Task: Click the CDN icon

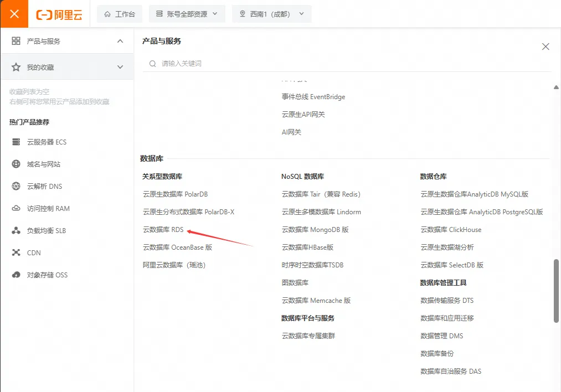Action: pos(16,252)
